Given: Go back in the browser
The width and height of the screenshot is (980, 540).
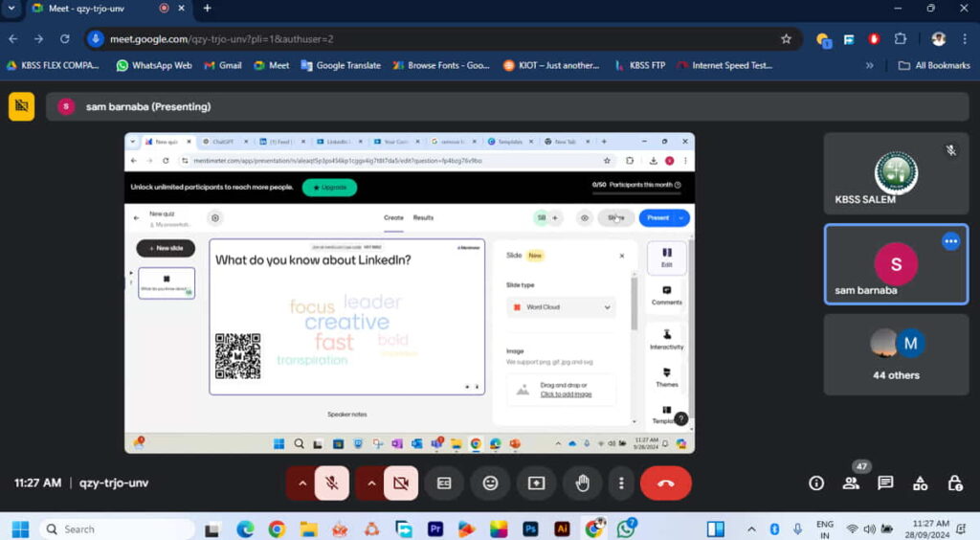Looking at the screenshot, I should (x=13, y=38).
